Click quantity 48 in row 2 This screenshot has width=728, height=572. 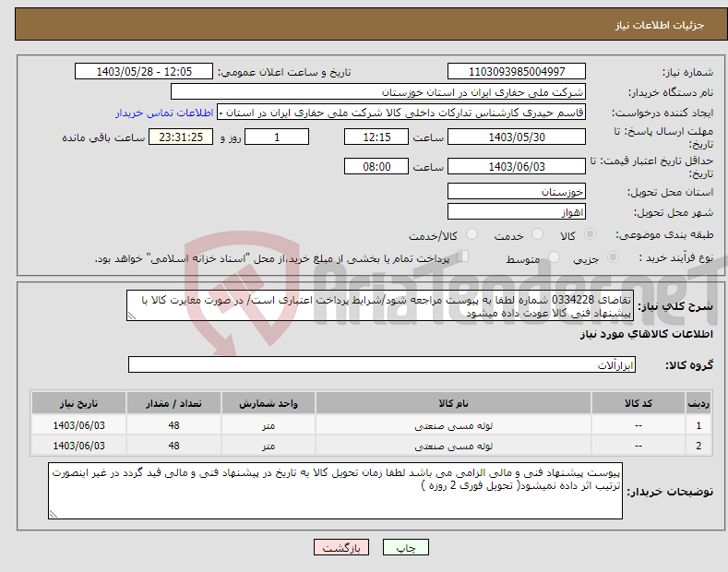pos(173,446)
